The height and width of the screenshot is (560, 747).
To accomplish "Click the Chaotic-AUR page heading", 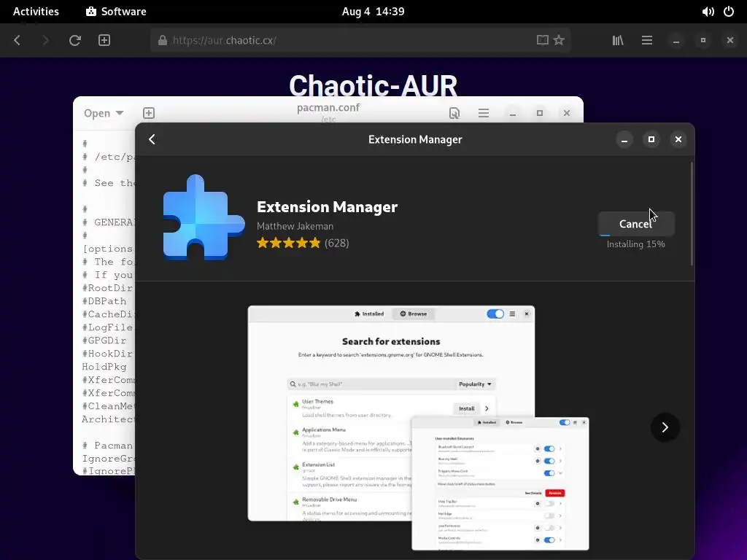I will [373, 86].
